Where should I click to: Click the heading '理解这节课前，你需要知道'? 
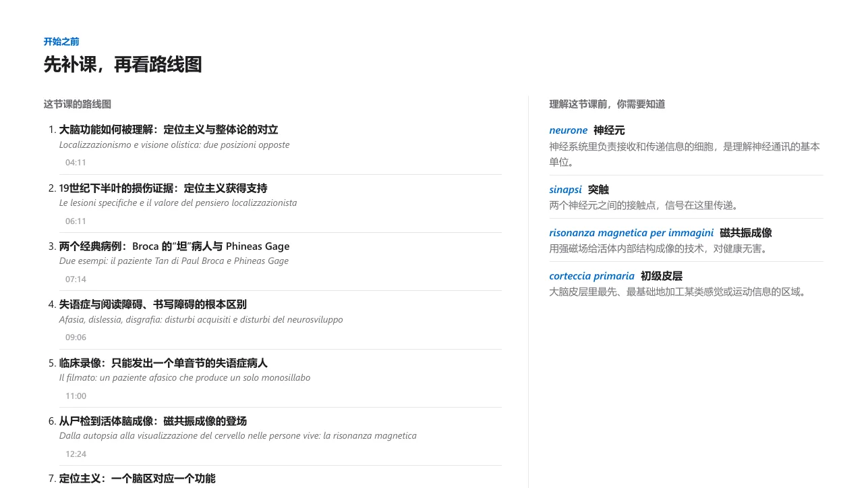click(607, 104)
